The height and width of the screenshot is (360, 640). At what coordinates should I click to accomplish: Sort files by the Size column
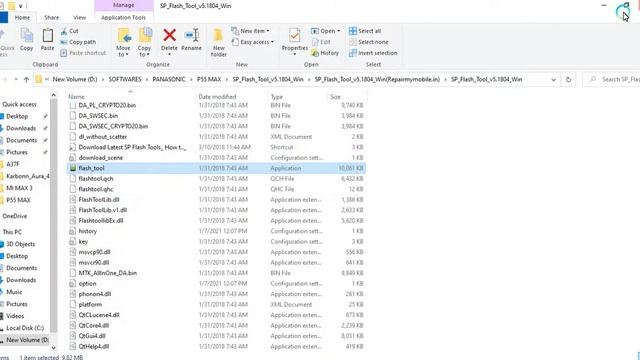click(336, 97)
